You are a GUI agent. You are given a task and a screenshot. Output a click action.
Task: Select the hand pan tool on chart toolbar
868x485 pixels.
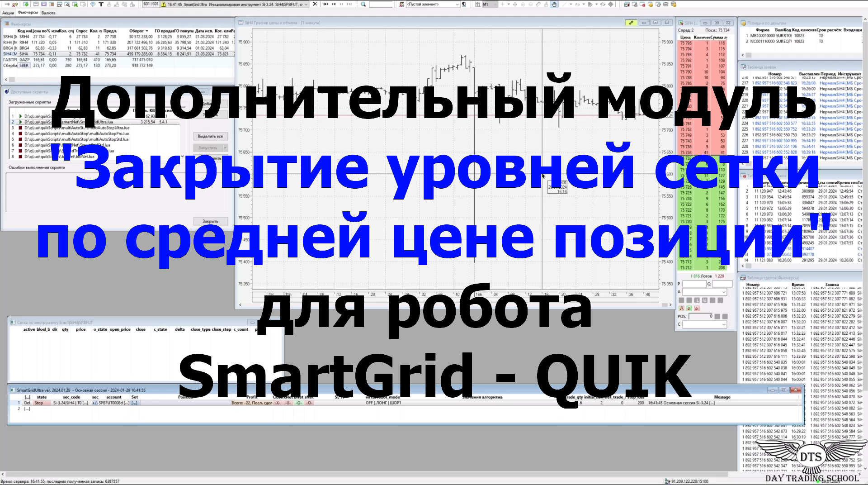[554, 5]
